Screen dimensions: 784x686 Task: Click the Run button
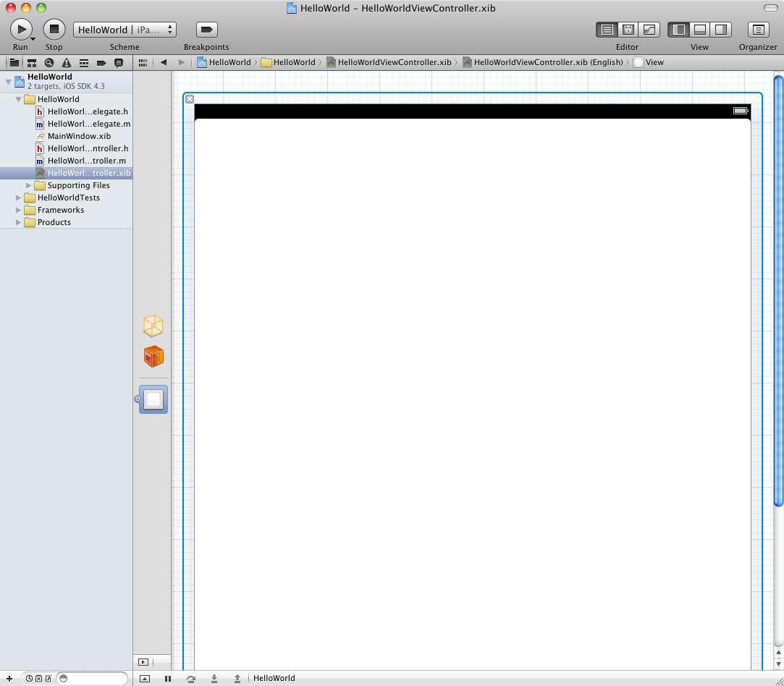pyautogui.click(x=20, y=29)
